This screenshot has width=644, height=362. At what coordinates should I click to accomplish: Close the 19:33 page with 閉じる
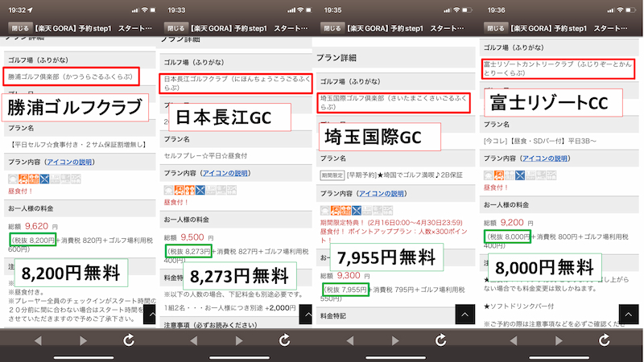pyautogui.click(x=175, y=28)
